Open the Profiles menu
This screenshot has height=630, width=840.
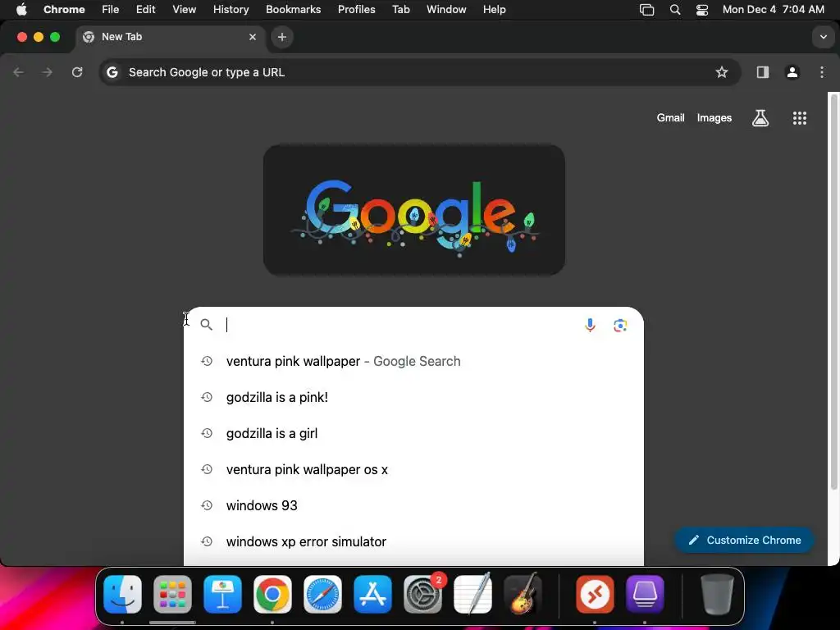tap(356, 9)
